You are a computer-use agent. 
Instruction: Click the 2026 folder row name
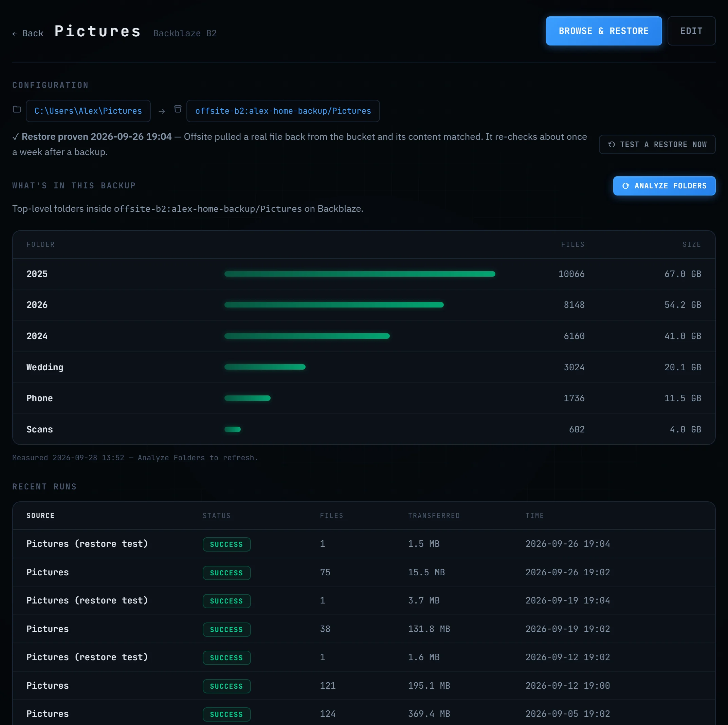(37, 305)
